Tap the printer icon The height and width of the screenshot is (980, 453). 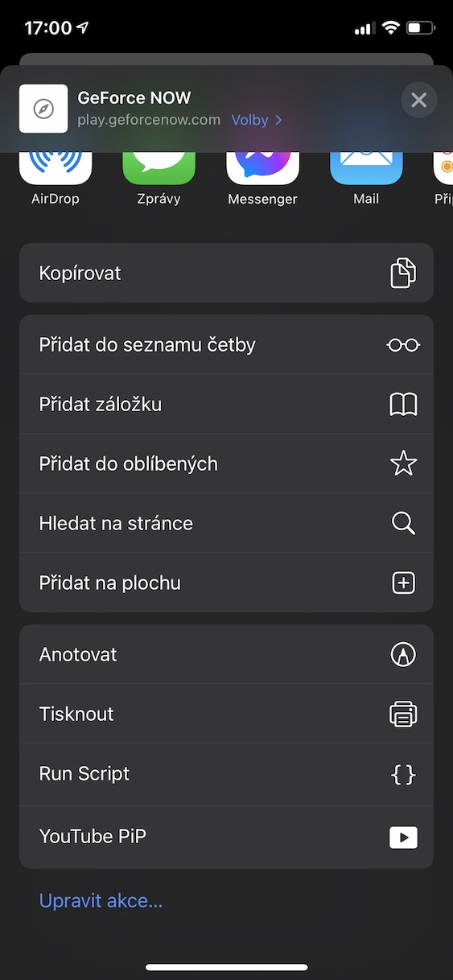(403, 714)
